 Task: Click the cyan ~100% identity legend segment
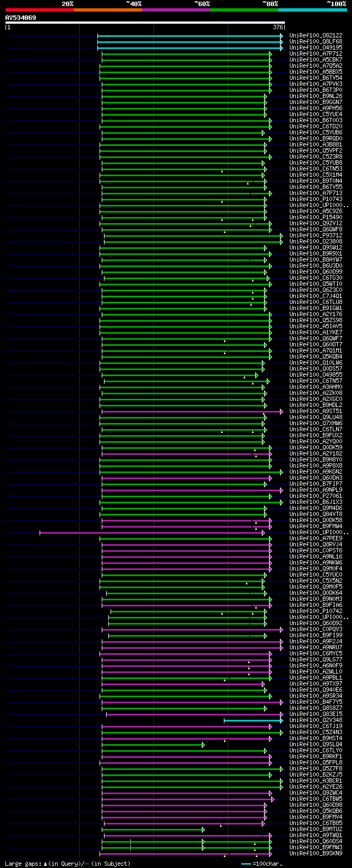pos(312,10)
